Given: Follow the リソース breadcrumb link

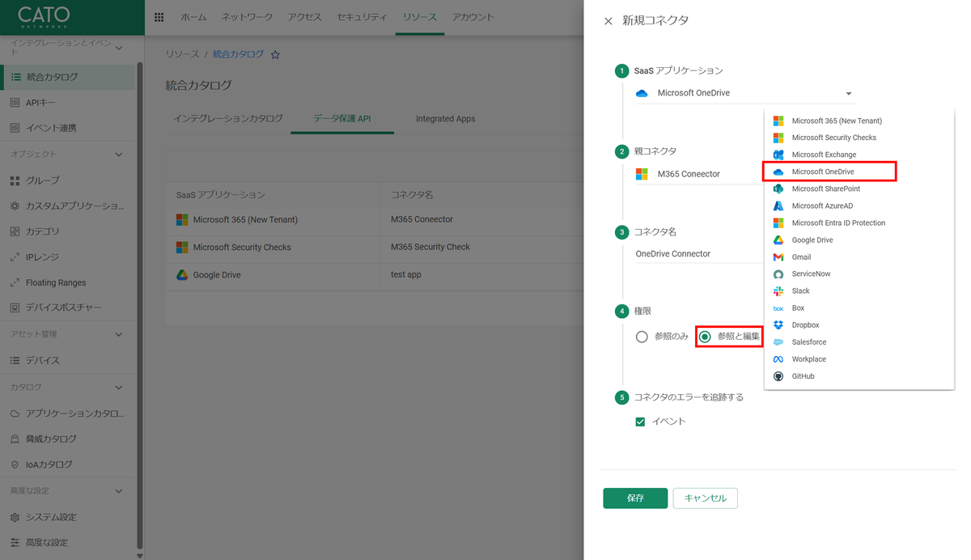Looking at the screenshot, I should point(182,54).
